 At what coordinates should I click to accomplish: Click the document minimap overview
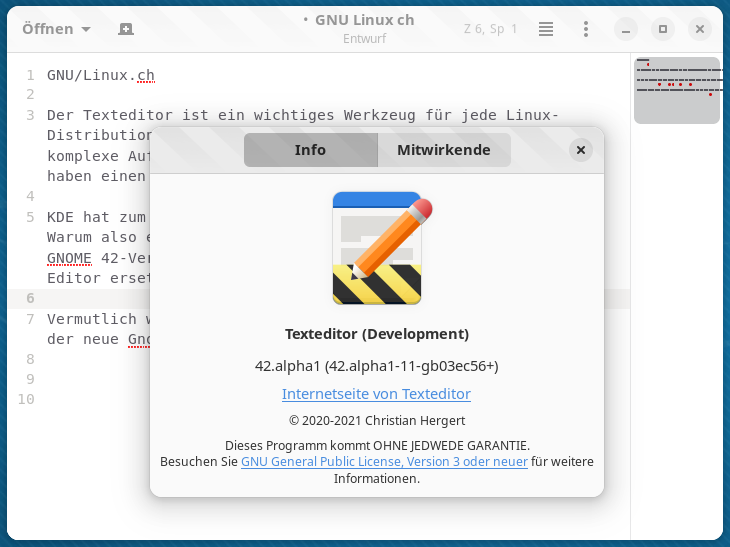(677, 91)
